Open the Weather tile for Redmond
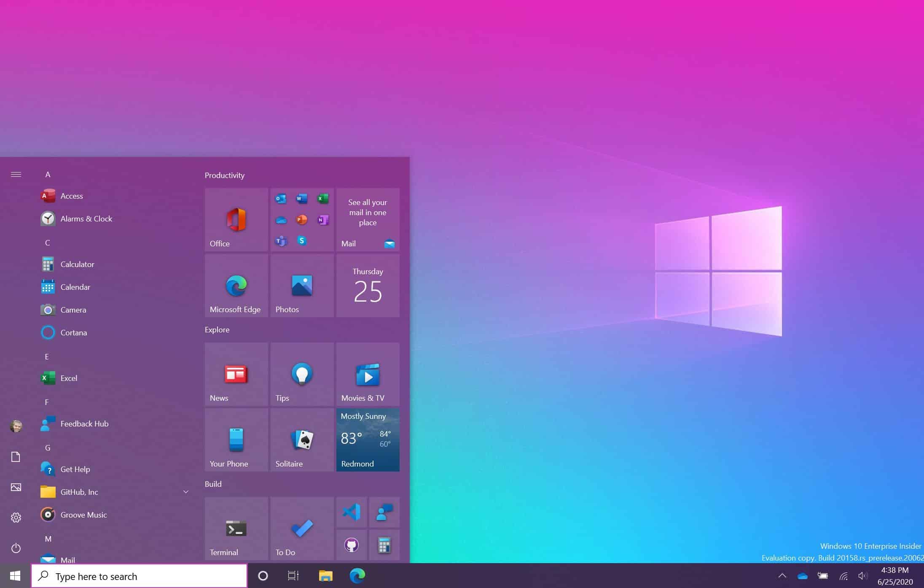This screenshot has height=588, width=924. click(368, 440)
